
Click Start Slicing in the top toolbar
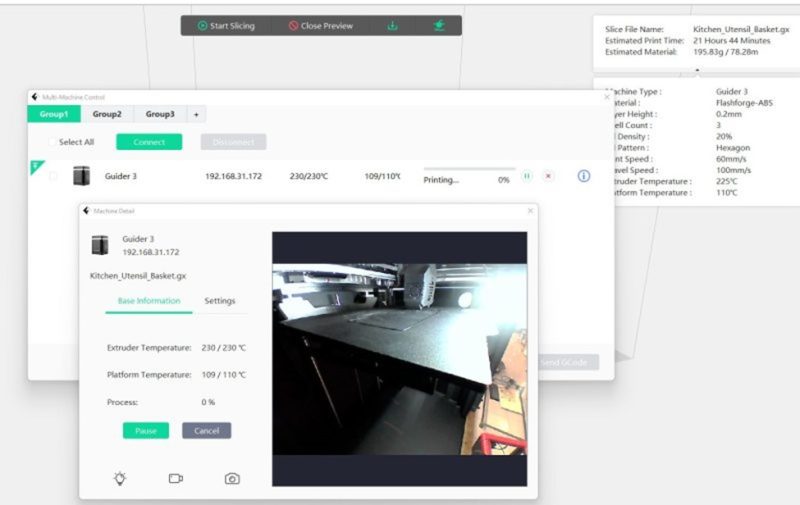(x=226, y=26)
